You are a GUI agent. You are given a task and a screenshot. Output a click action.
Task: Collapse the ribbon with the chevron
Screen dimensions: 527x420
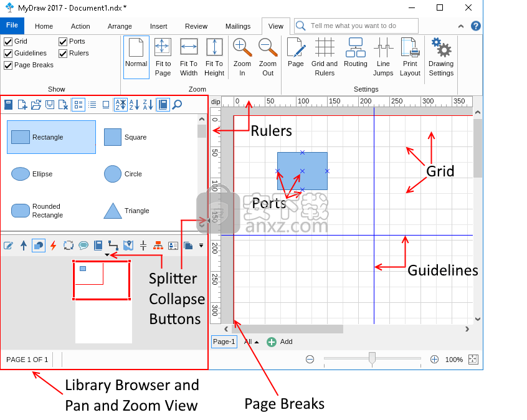[461, 26]
